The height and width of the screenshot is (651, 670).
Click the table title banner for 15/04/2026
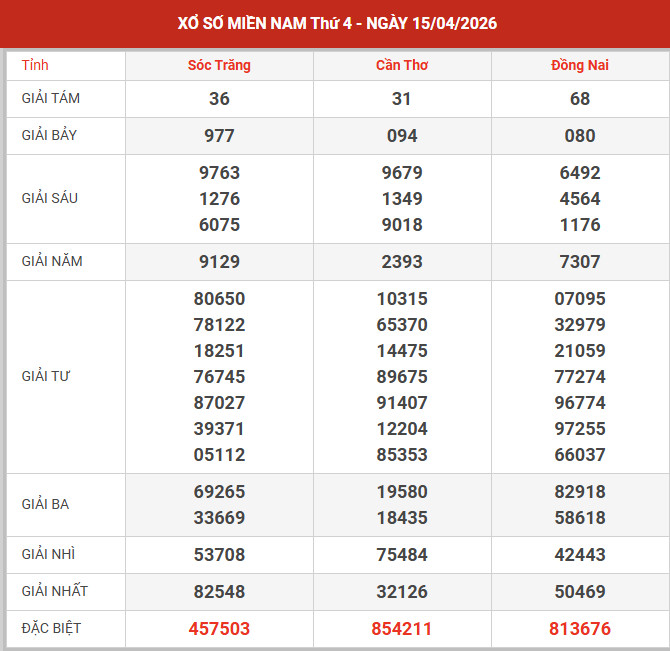tap(335, 23)
